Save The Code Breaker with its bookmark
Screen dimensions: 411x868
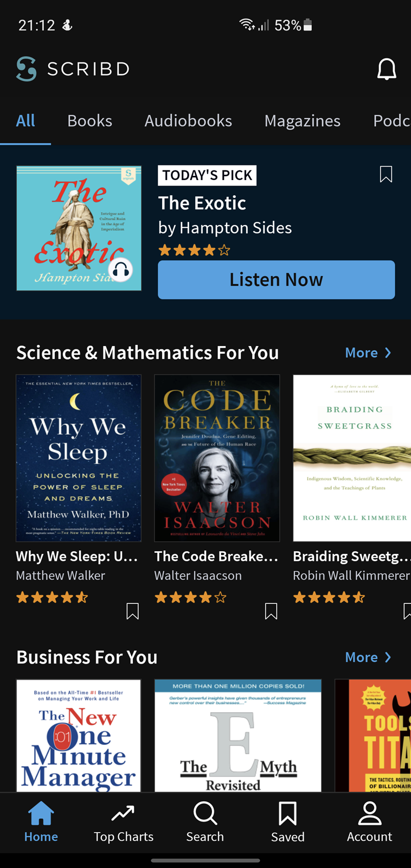271,611
